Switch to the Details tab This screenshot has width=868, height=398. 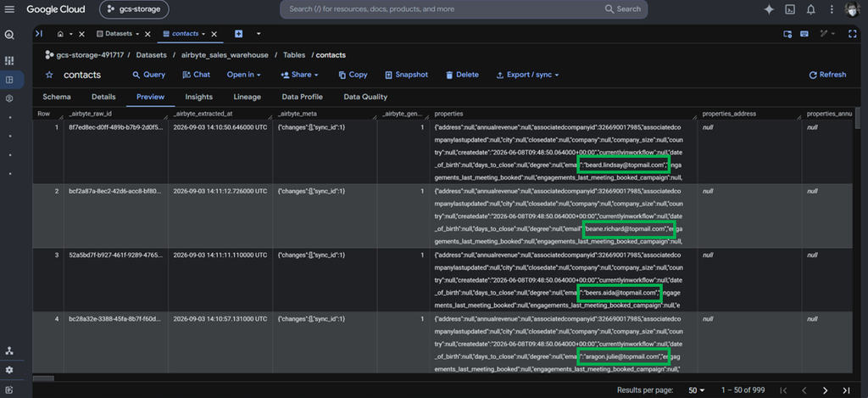point(103,97)
